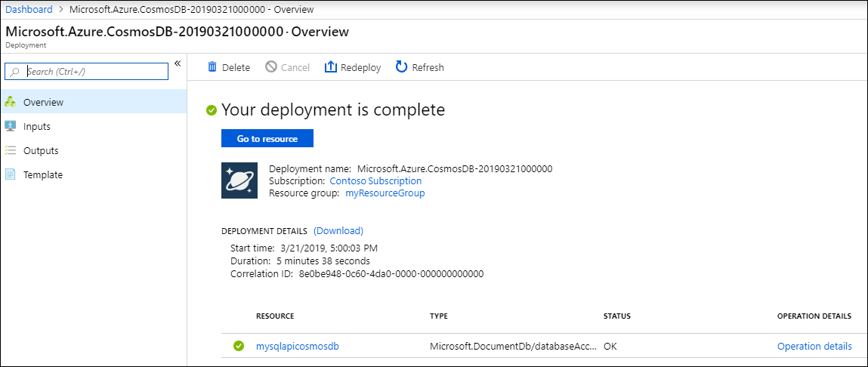Screen dimensions: 868x367
Task: Open the Contoso Subscription link
Action: point(376,181)
